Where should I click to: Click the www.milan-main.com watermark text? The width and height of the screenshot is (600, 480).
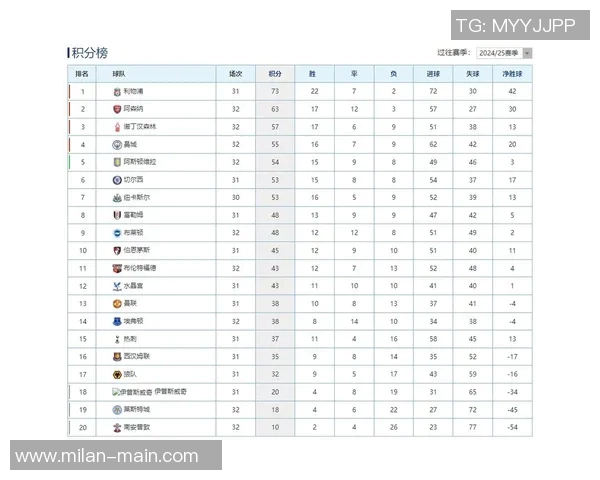pos(107,456)
